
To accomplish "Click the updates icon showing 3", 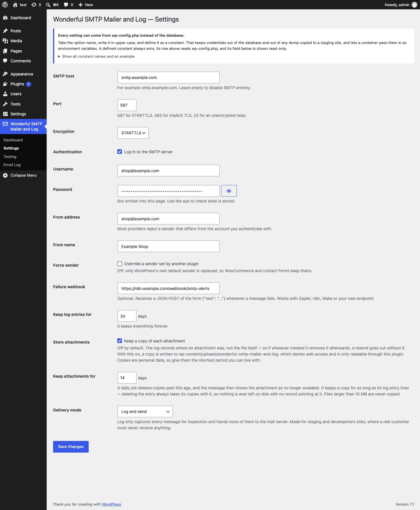I will pos(34,5).
